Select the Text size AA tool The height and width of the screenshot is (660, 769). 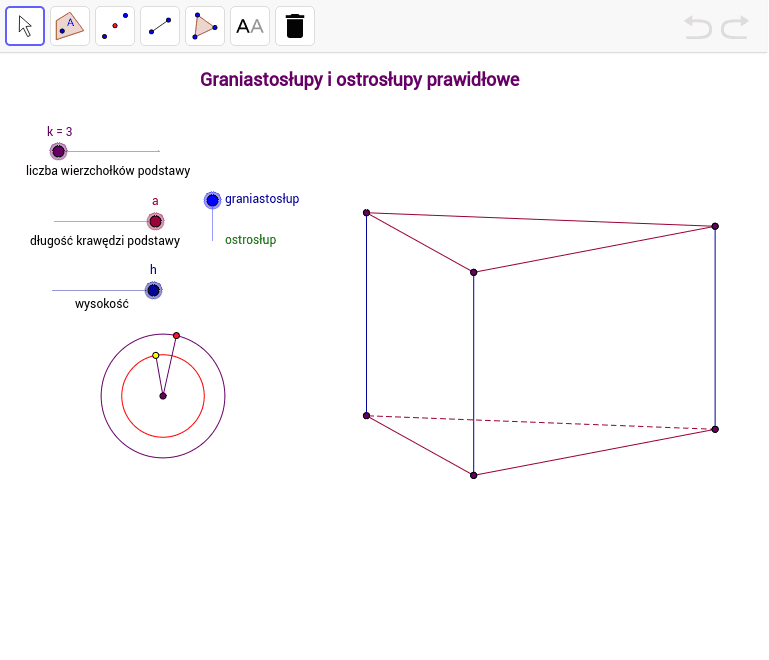tap(250, 26)
